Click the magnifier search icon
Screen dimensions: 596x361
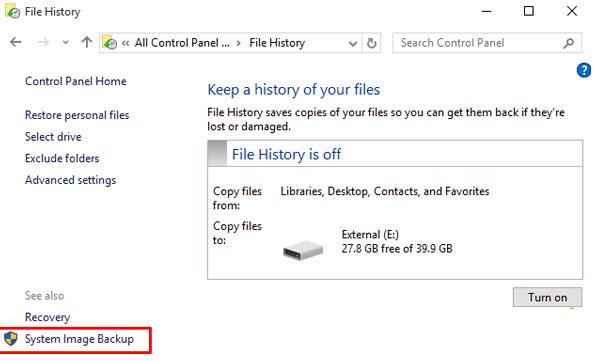point(569,43)
